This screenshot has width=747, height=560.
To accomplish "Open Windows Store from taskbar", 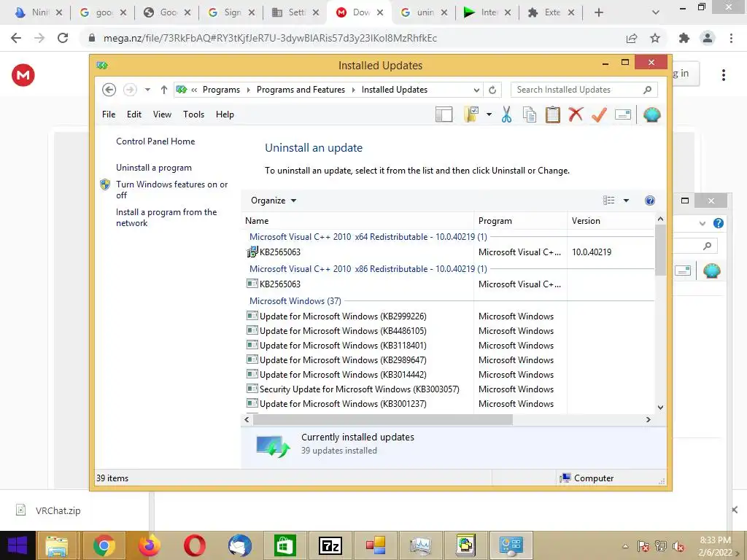I will [285, 545].
